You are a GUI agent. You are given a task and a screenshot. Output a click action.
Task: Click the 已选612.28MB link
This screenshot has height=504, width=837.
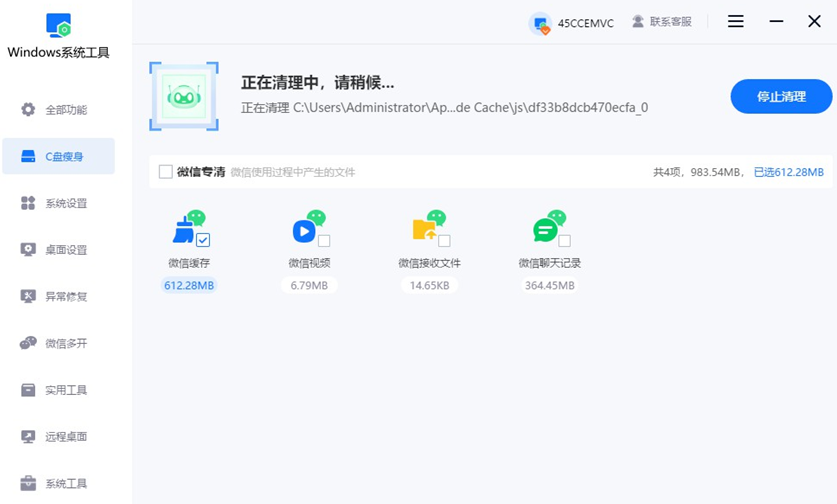coord(788,172)
